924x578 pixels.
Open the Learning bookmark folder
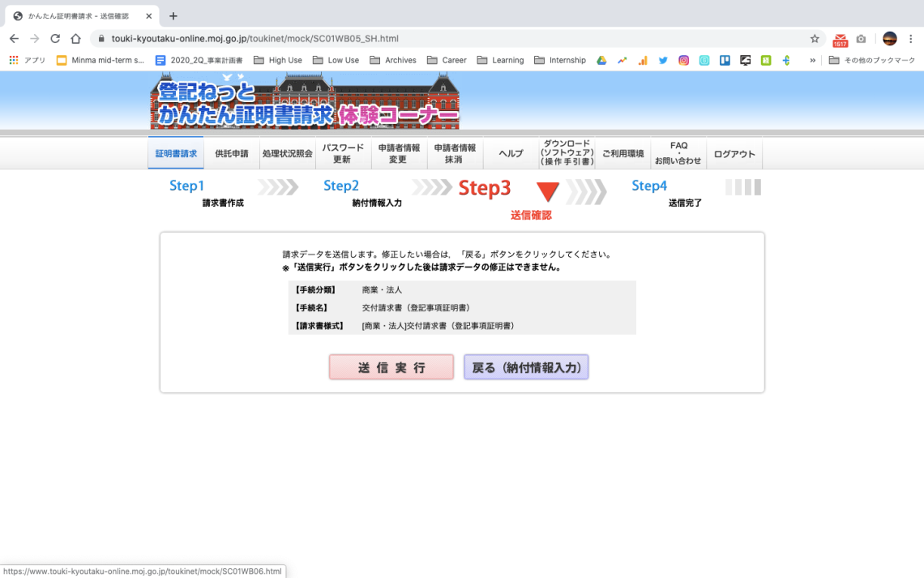(500, 60)
